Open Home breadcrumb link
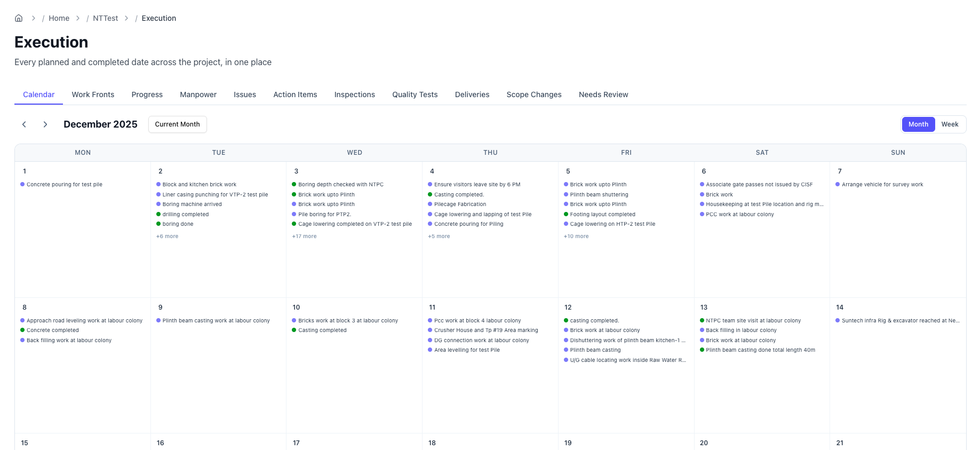Viewport: 980px width, 450px height. pyautogui.click(x=59, y=18)
